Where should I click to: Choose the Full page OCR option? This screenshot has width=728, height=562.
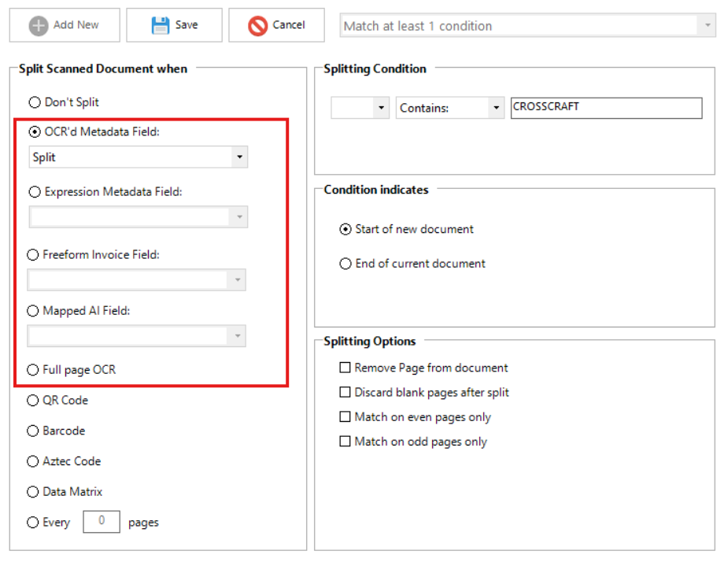(34, 370)
